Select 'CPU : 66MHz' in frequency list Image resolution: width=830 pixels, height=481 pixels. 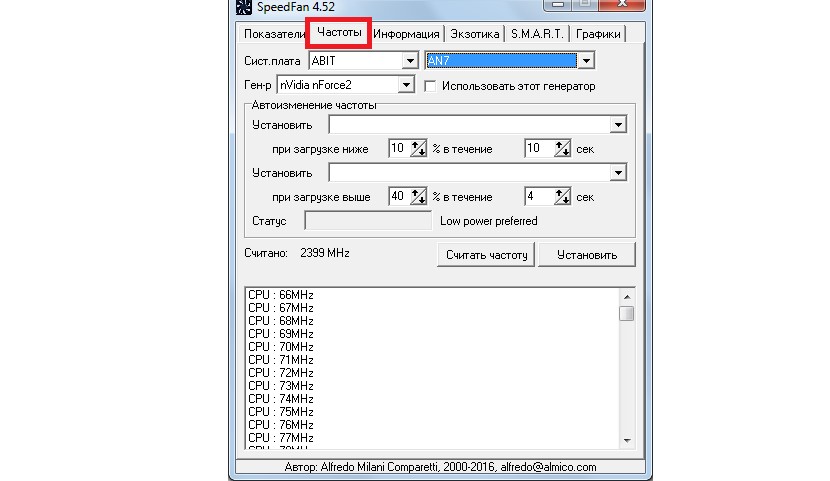tap(281, 295)
